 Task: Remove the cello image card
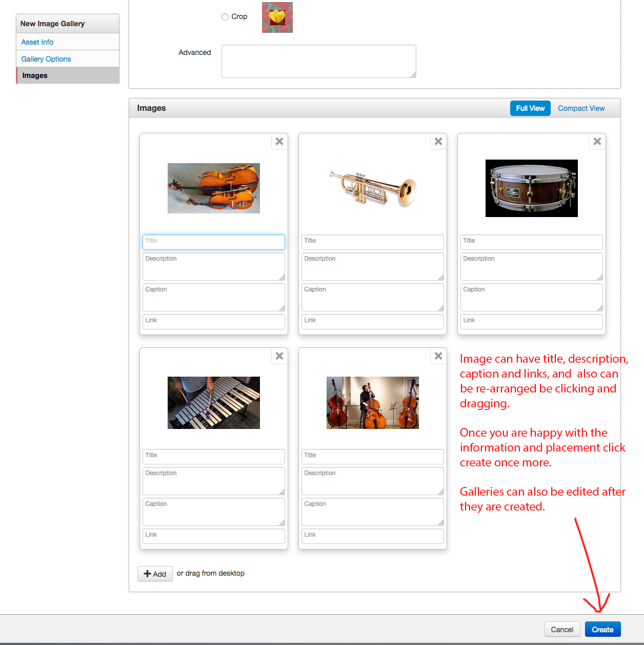tap(279, 142)
